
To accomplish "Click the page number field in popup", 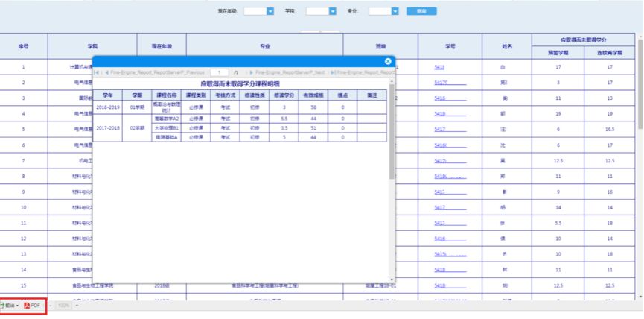I will tap(220, 72).
